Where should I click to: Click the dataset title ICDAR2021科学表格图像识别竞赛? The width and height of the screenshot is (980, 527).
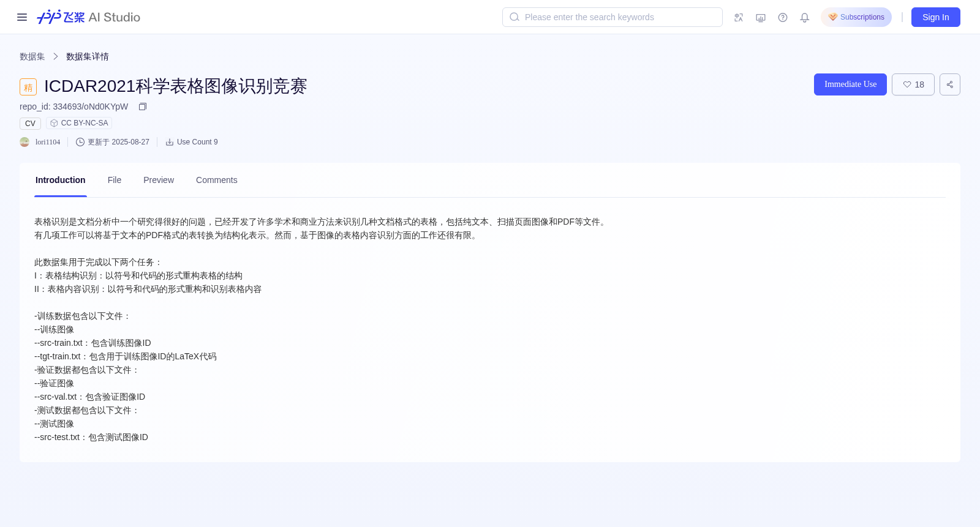point(176,86)
